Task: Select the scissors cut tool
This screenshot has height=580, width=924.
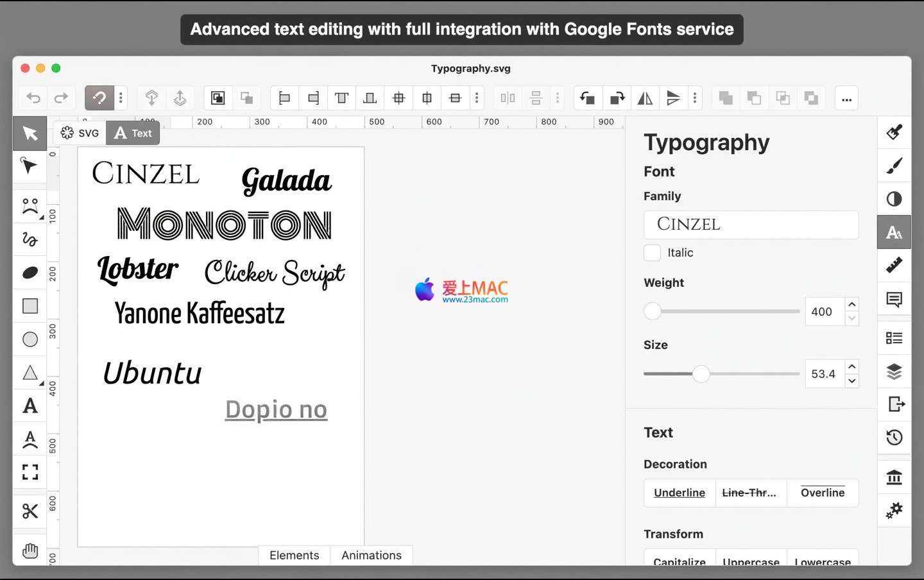Action: pyautogui.click(x=30, y=511)
